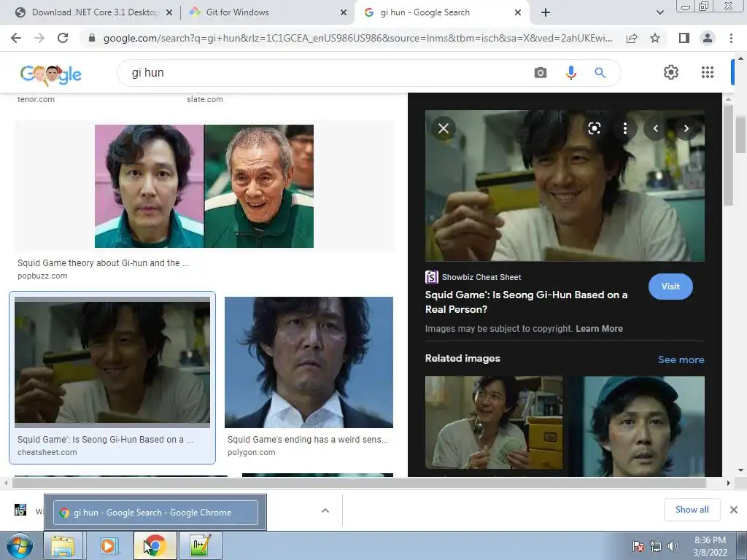Click the slate.com source text
This screenshot has width=747, height=560.
[205, 99]
